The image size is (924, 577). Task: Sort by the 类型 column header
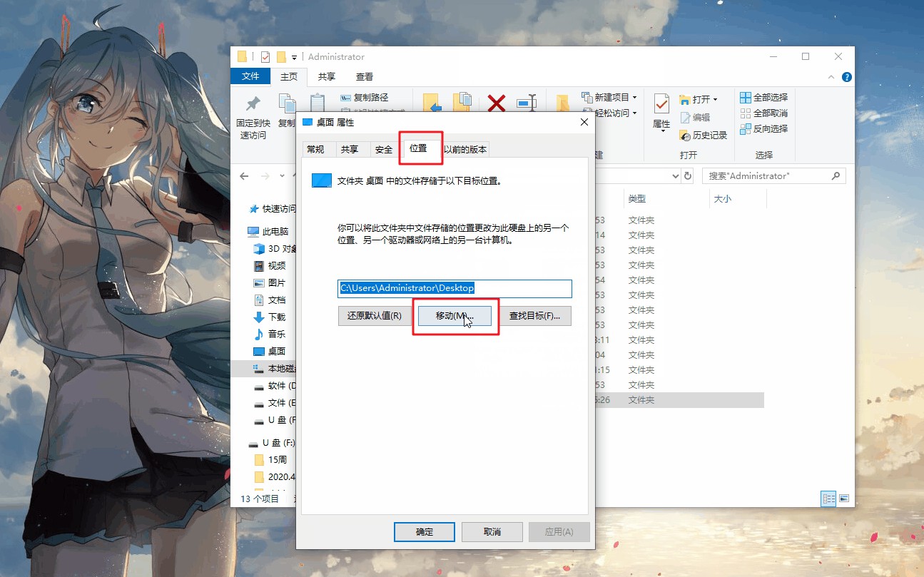(666, 198)
